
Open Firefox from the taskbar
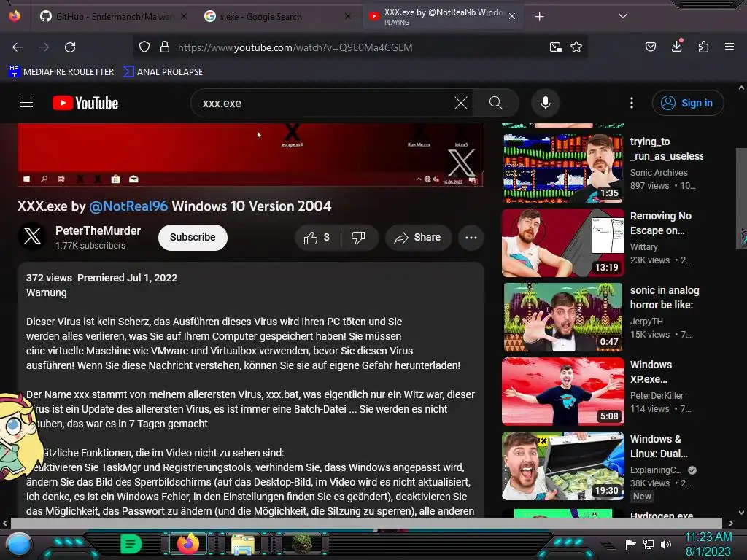click(x=187, y=544)
